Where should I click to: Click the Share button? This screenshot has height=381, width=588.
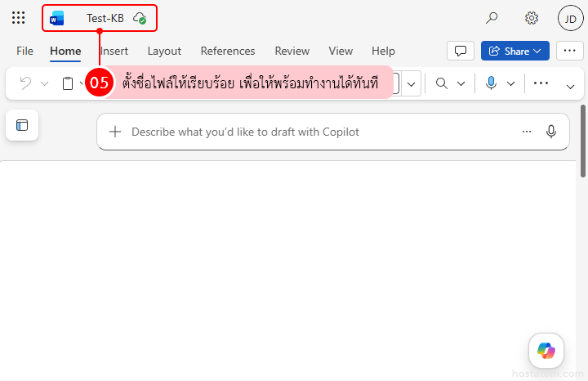click(x=515, y=51)
